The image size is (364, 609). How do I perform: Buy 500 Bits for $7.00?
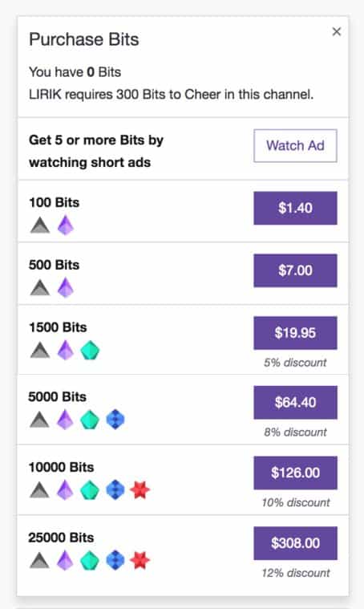pyautogui.click(x=295, y=270)
